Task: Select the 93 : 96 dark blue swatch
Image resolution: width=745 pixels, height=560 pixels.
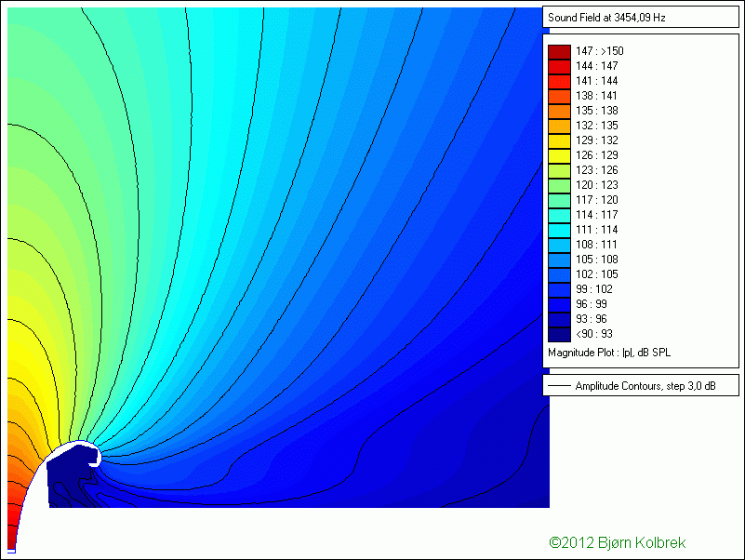Action: pyautogui.click(x=559, y=319)
